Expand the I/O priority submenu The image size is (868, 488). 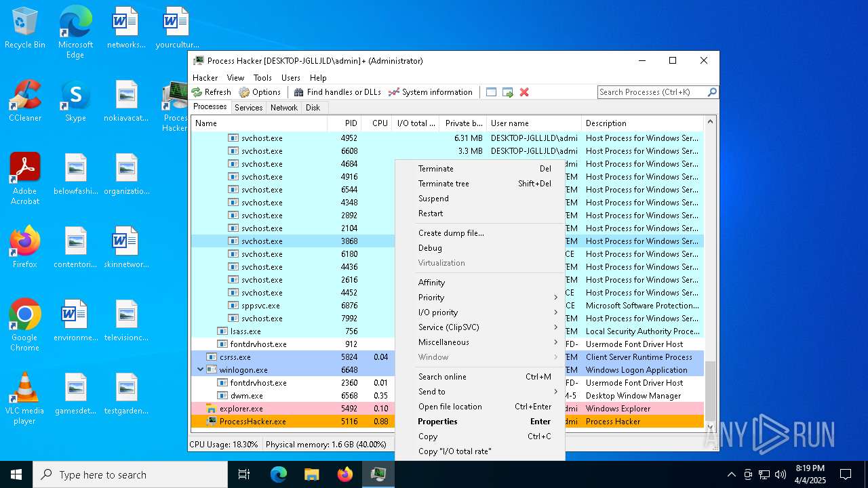(x=488, y=312)
